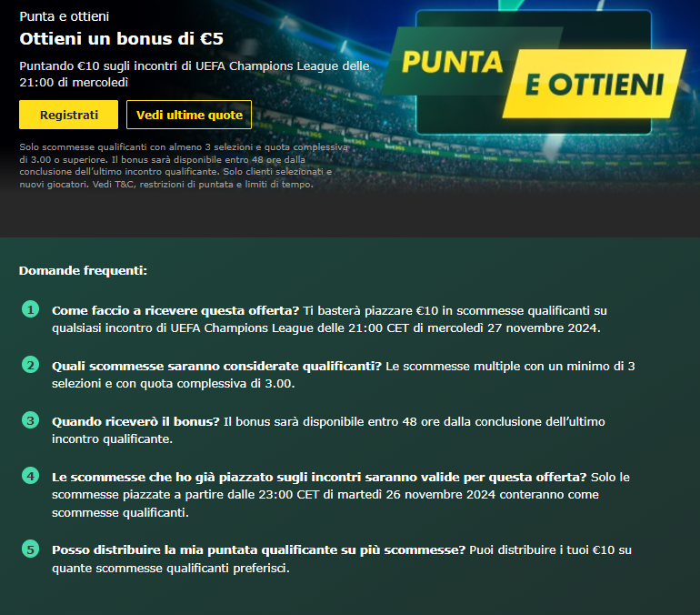Click the green number 4 FAQ icon
The width and height of the screenshot is (700, 615).
(30, 476)
